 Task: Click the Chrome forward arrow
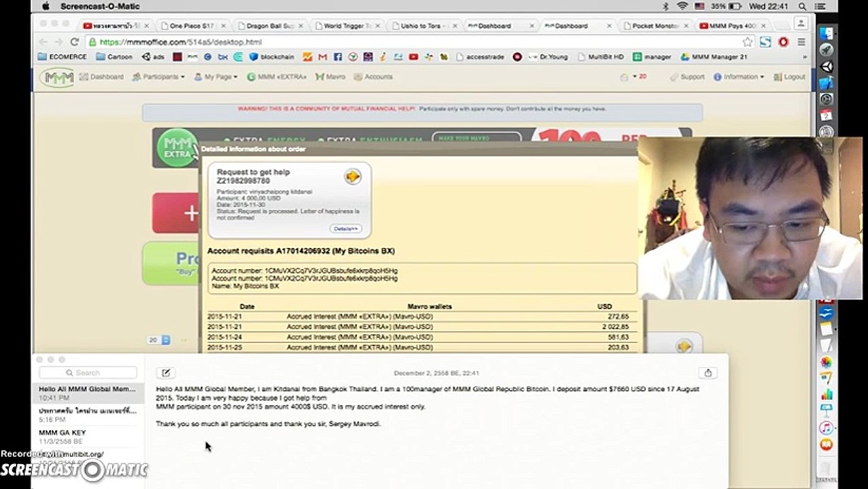pos(58,42)
